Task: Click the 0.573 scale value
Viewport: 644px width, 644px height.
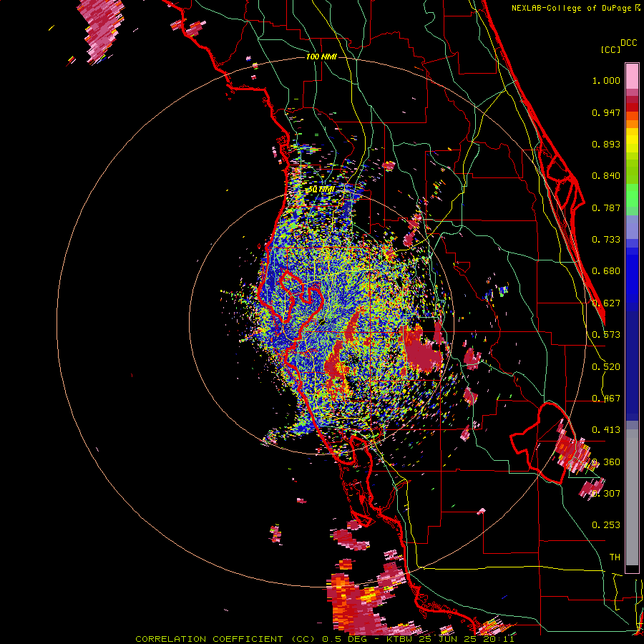Action: click(x=606, y=335)
